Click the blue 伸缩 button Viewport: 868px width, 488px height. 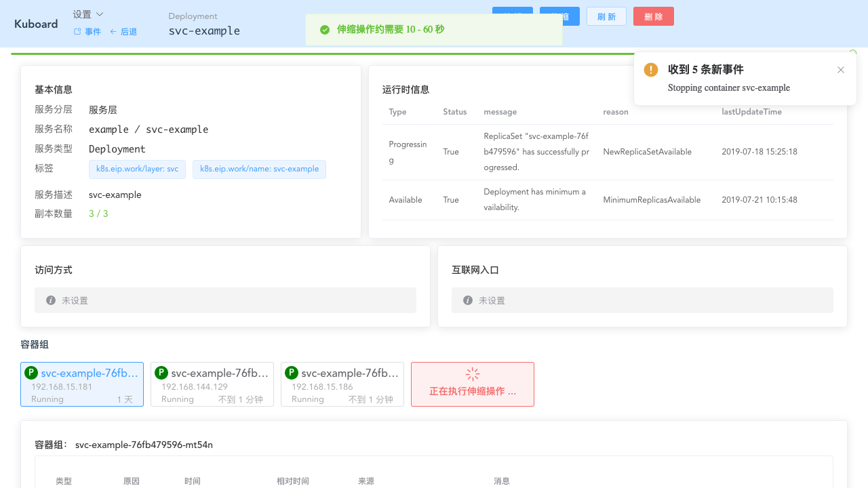(559, 16)
